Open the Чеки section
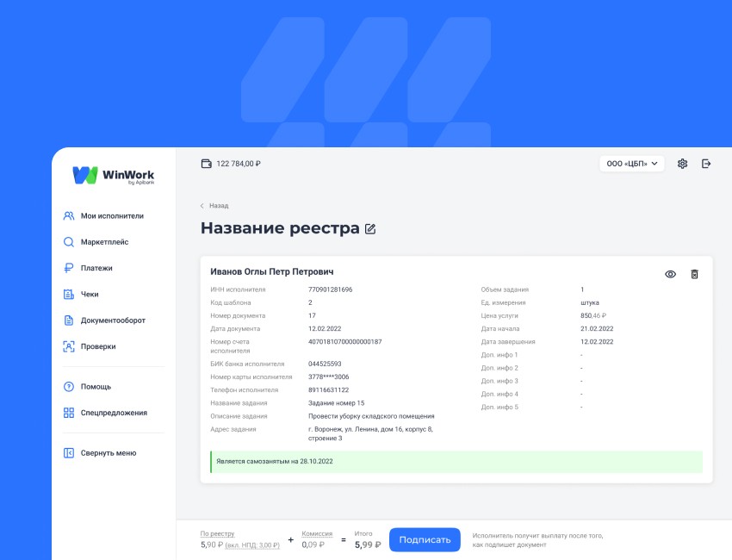The image size is (732, 560). (90, 295)
